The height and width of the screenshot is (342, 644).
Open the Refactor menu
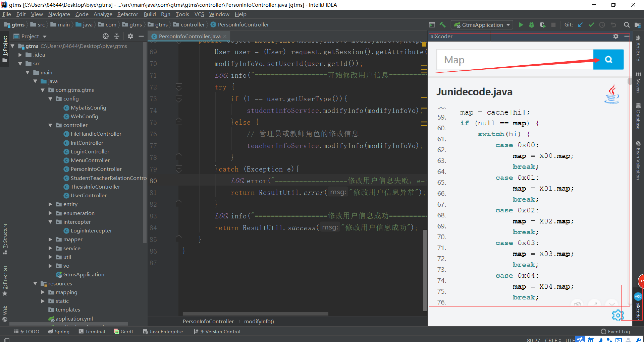tap(127, 14)
